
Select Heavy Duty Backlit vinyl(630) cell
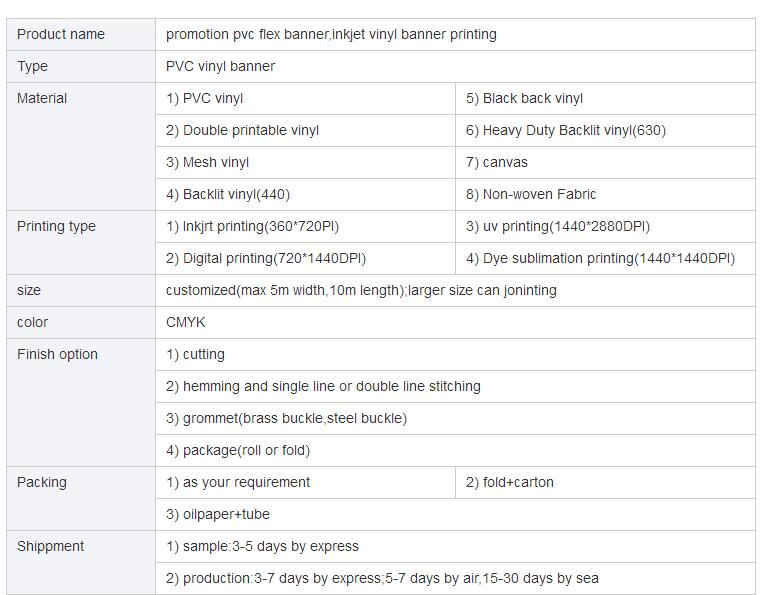pyautogui.click(x=605, y=130)
